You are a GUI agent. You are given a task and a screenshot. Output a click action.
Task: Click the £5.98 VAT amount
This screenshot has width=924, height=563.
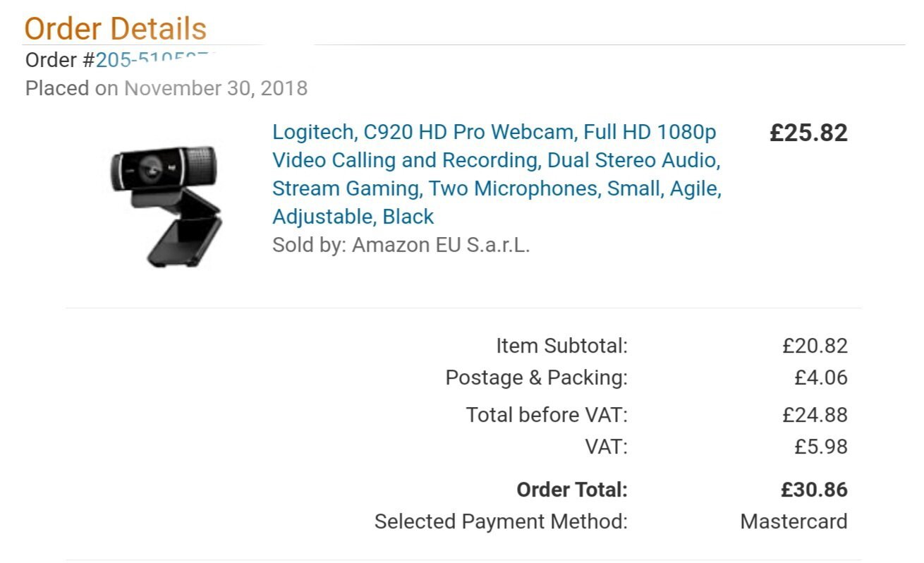pos(820,447)
